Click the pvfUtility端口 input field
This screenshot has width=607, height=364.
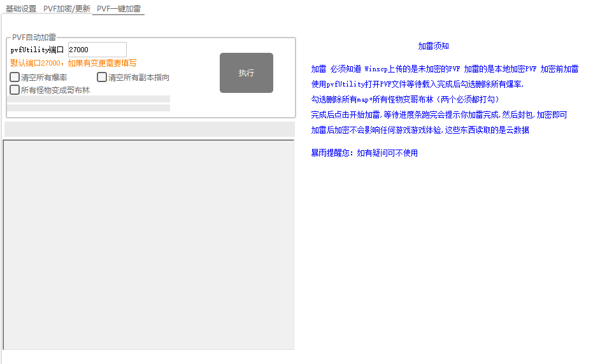tap(97, 50)
